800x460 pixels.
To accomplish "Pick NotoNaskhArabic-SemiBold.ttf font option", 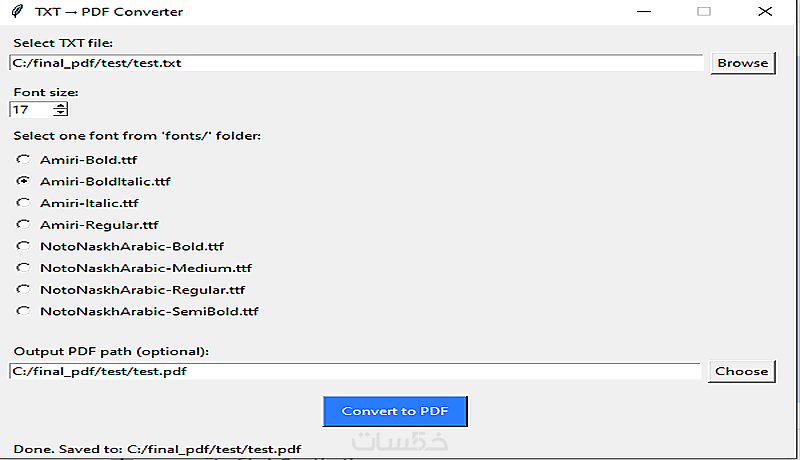I will coord(23,311).
